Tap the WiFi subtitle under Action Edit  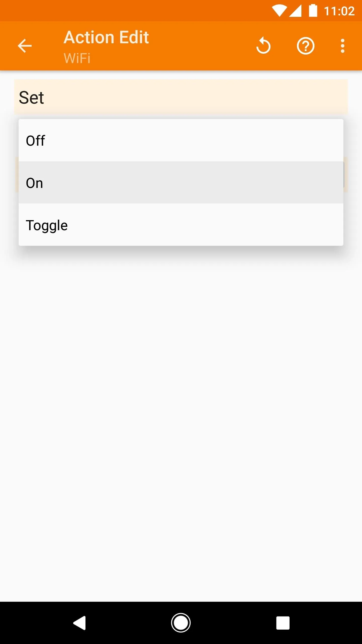click(x=77, y=58)
